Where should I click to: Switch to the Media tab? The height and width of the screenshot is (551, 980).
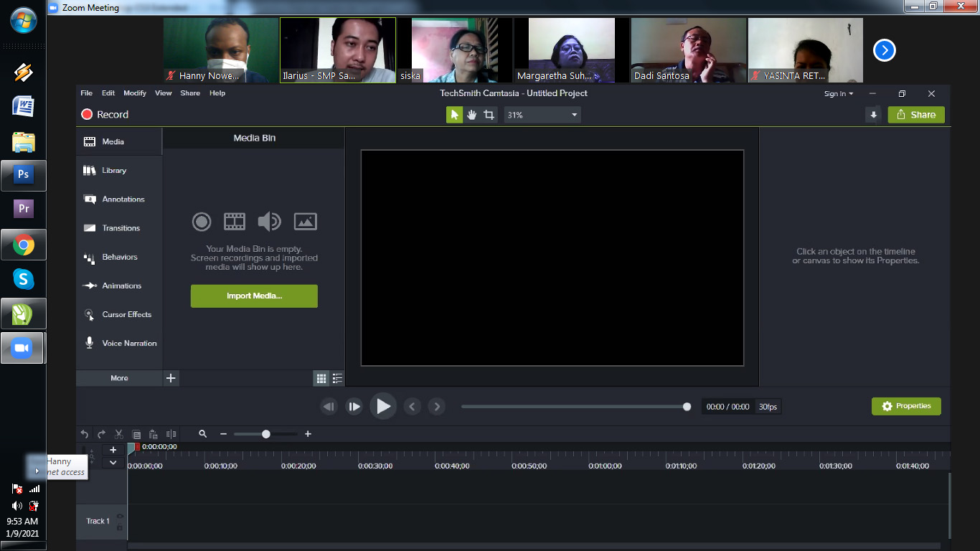(119, 142)
